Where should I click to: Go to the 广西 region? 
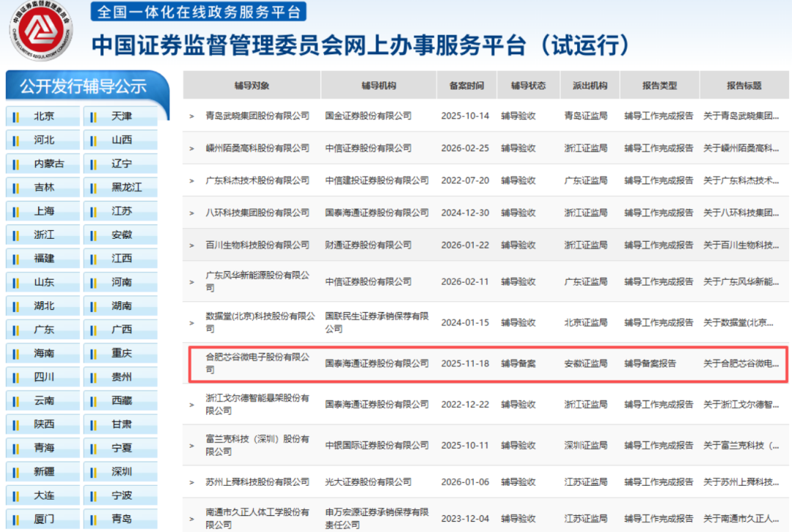121,330
